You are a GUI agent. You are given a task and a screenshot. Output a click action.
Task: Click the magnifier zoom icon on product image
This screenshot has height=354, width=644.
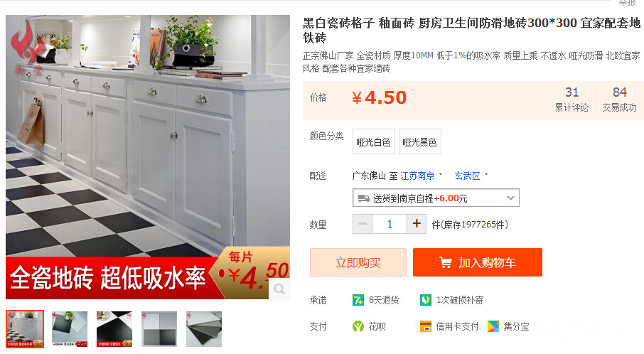(279, 289)
